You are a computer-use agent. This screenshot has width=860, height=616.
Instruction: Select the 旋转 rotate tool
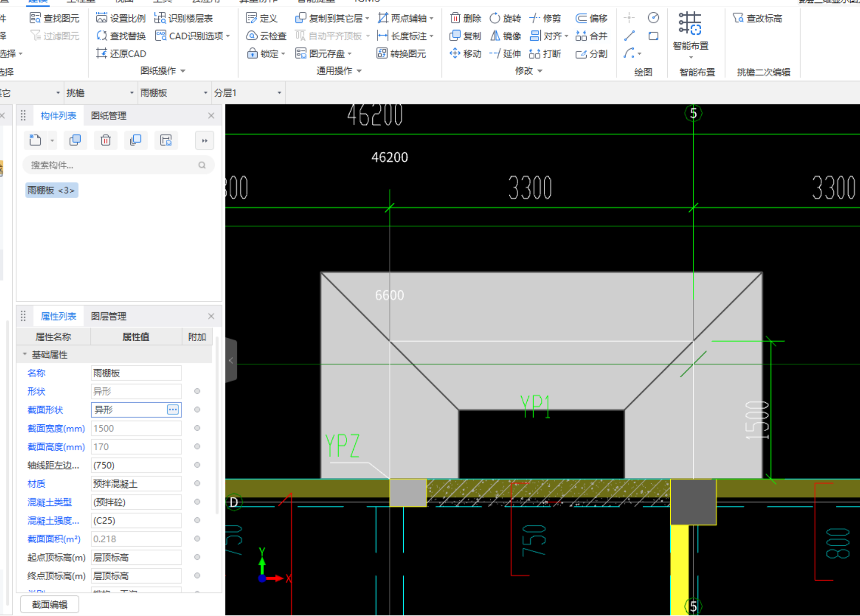click(505, 18)
